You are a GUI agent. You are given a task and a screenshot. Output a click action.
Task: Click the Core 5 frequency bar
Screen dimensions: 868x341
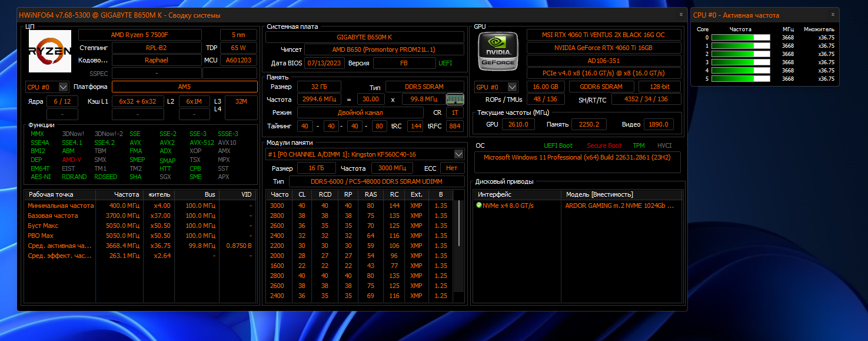click(x=740, y=78)
